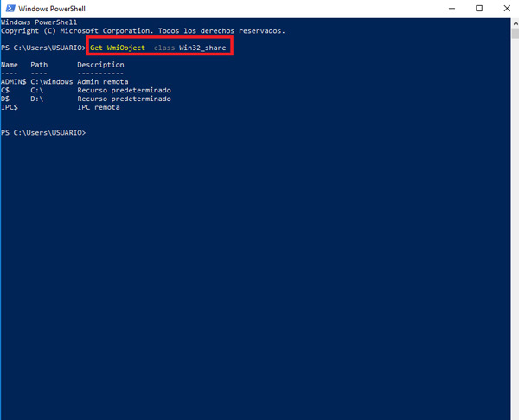The width and height of the screenshot is (519, 420).
Task: Close the Windows PowerShell window
Action: (507, 9)
